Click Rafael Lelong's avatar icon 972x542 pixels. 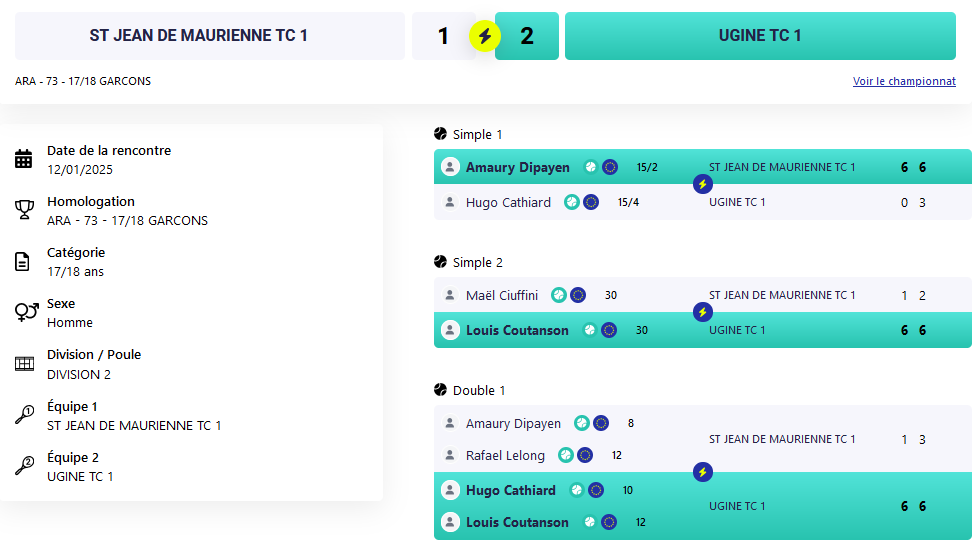pyautogui.click(x=450, y=455)
